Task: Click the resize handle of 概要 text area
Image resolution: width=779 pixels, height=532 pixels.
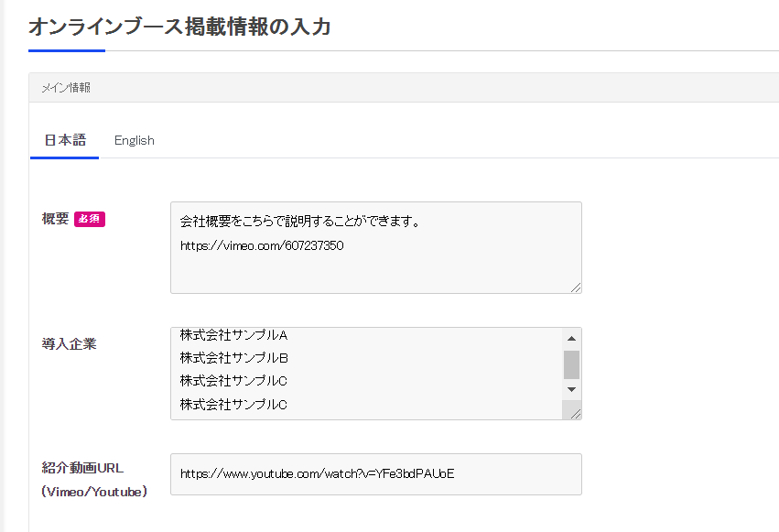Action: (575, 288)
